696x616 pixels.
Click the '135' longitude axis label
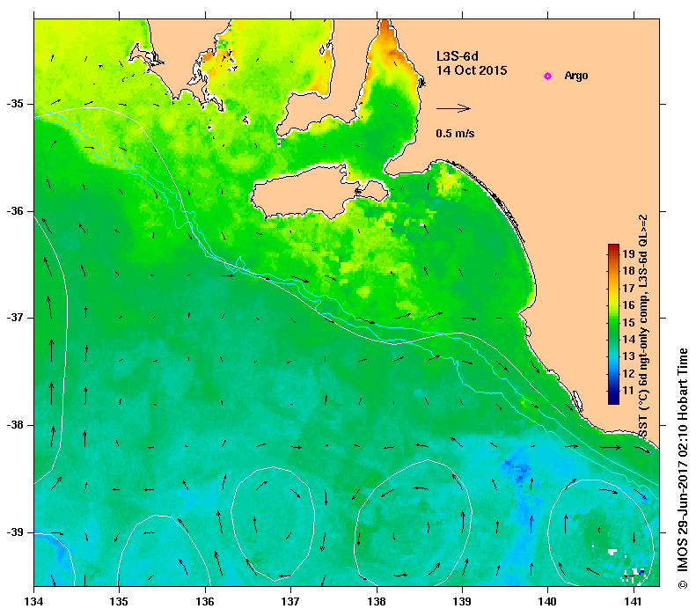(x=119, y=602)
